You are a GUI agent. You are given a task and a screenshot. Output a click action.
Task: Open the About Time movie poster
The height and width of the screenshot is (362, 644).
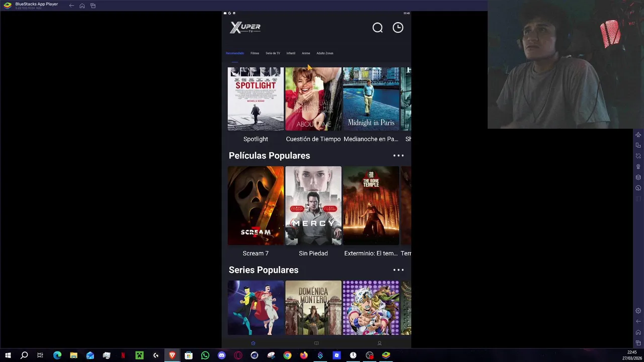(313, 99)
